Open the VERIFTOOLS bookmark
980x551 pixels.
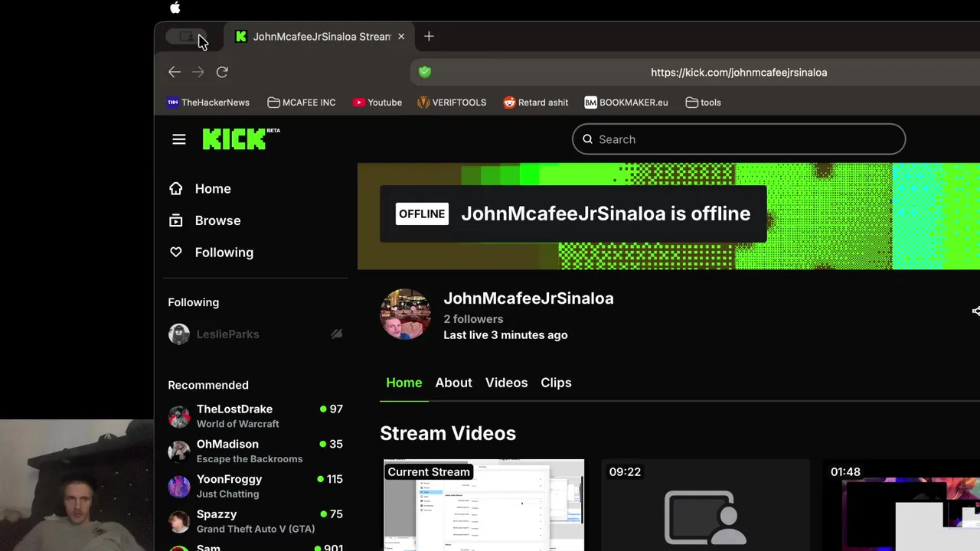452,103
